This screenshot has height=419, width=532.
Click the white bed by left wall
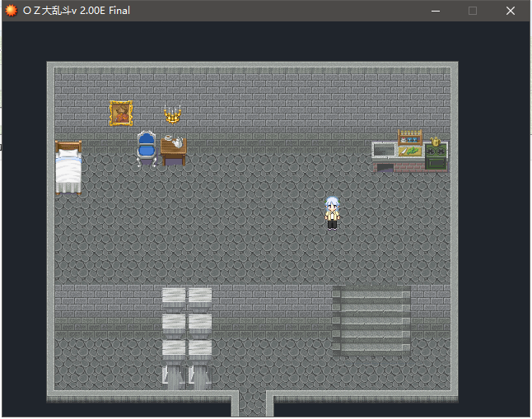(68, 168)
